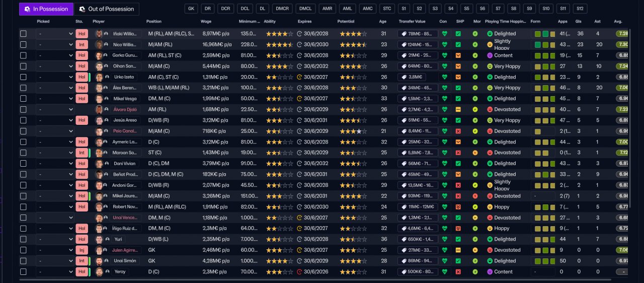644x283 pixels.
Task: Click the transfer value tag in Urko Izeta's row
Action: point(413,77)
